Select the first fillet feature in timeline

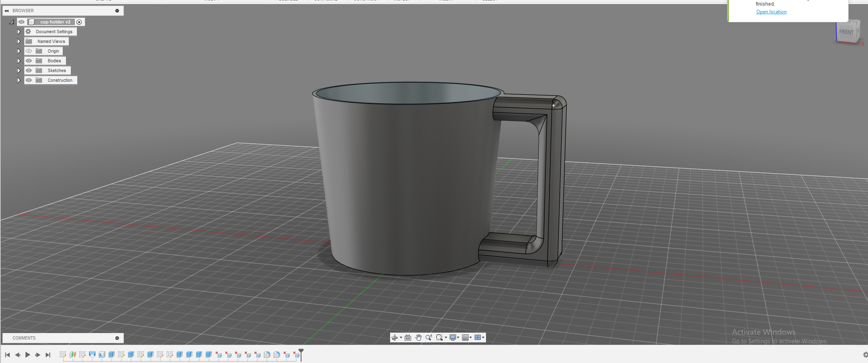(267, 355)
